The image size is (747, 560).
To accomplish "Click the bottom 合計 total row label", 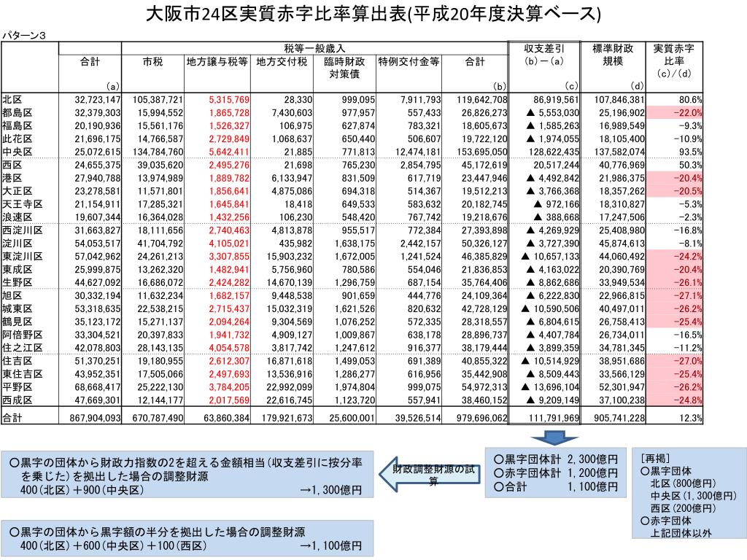I will [x=12, y=418].
